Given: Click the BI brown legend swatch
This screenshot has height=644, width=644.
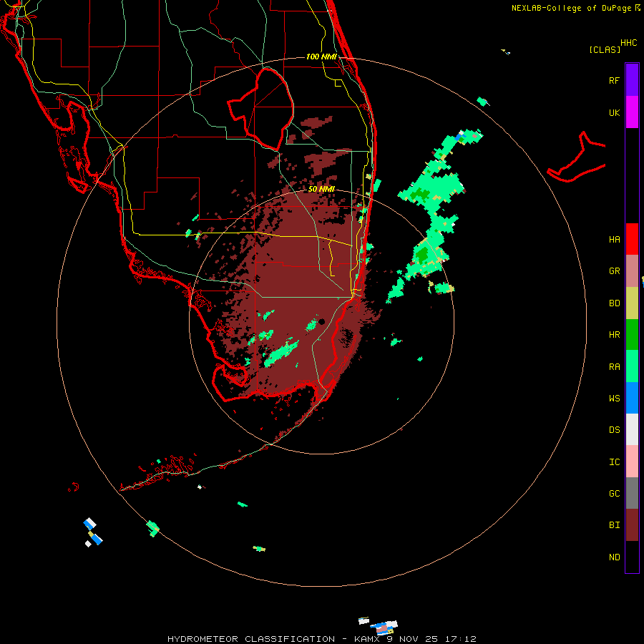Looking at the screenshot, I should (x=632, y=525).
